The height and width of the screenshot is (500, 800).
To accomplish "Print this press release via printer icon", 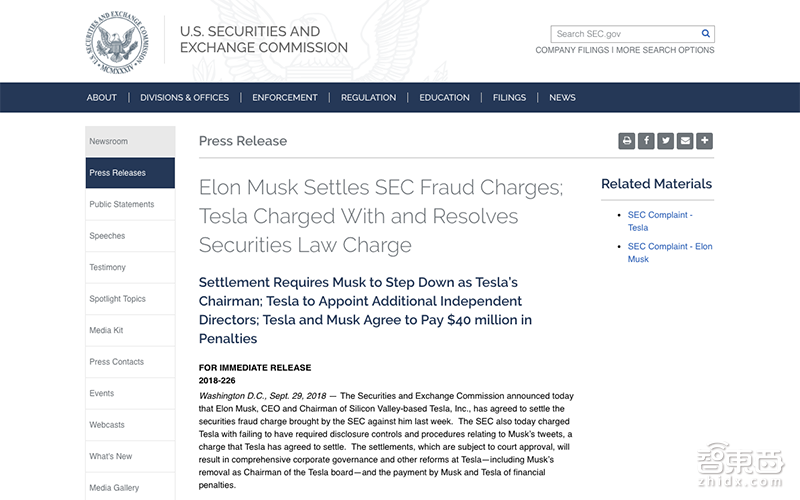I will click(x=627, y=141).
